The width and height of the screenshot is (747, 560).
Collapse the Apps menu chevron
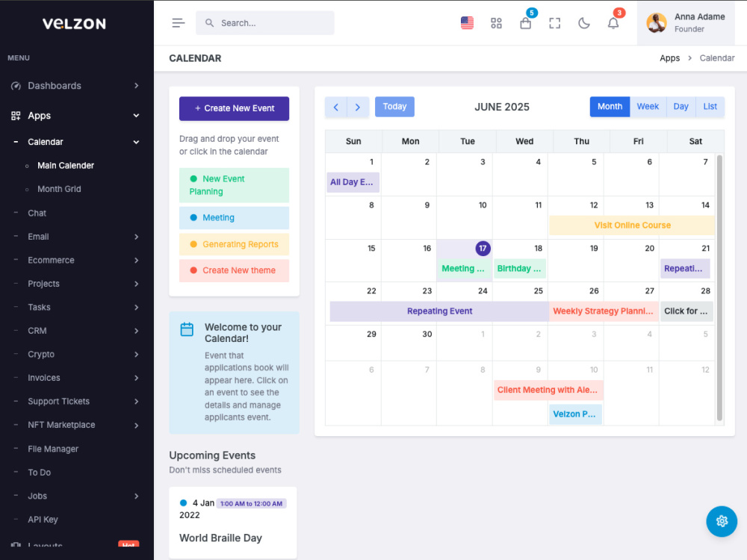click(136, 116)
